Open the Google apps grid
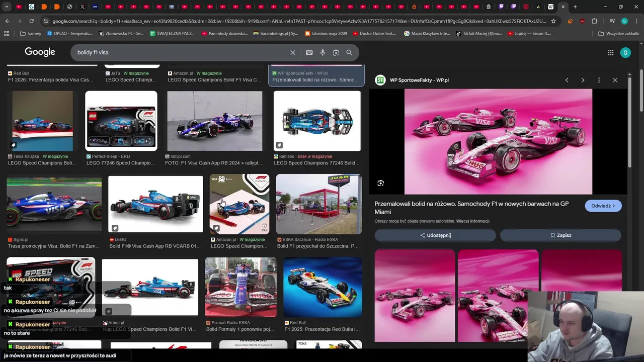This screenshot has height=362, width=644. click(610, 52)
